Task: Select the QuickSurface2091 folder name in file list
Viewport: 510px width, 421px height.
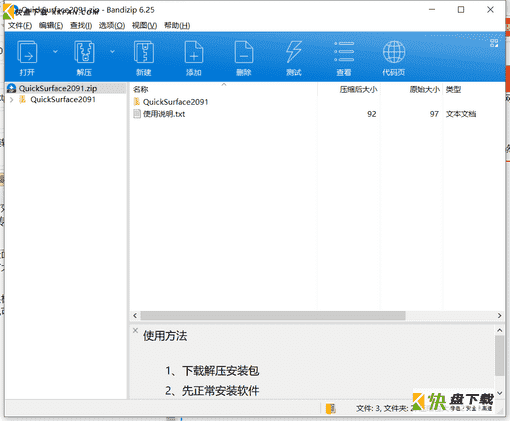Action: click(176, 102)
